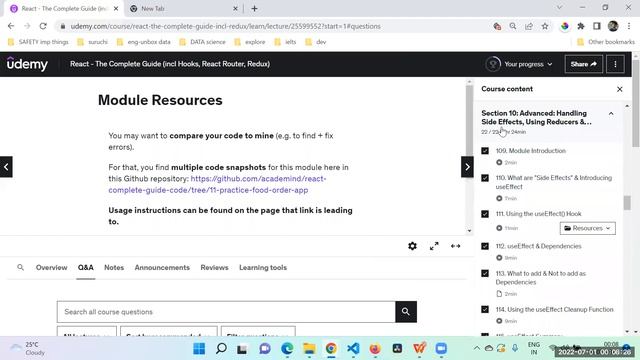Uncheck lecture 112 useEffect & Dependencies
The width and height of the screenshot is (640, 360).
[x=485, y=246]
